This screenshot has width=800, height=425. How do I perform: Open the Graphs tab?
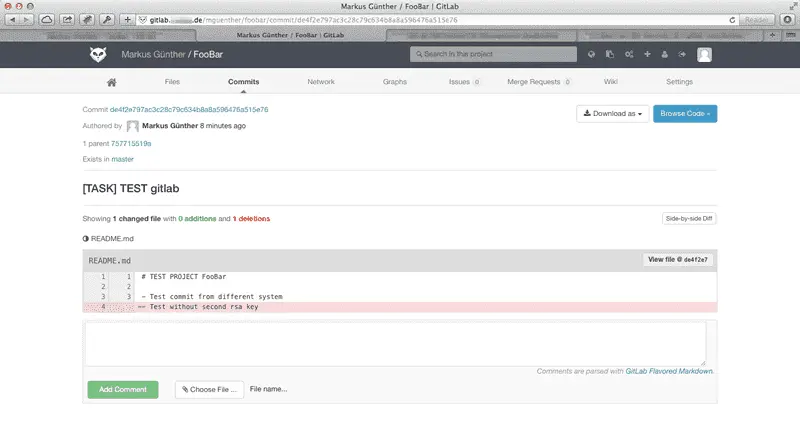click(x=395, y=82)
